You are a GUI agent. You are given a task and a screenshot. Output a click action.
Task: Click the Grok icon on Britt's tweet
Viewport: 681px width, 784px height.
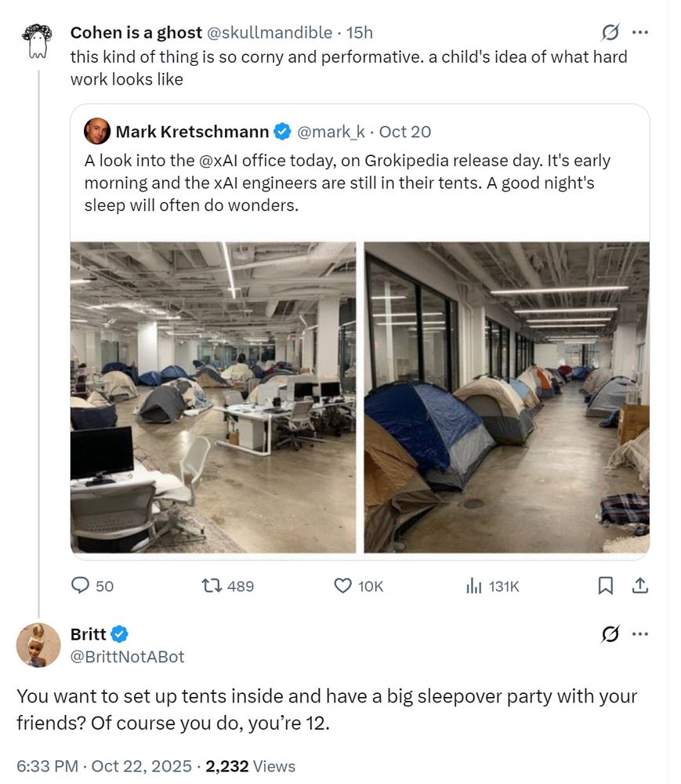coord(610,633)
